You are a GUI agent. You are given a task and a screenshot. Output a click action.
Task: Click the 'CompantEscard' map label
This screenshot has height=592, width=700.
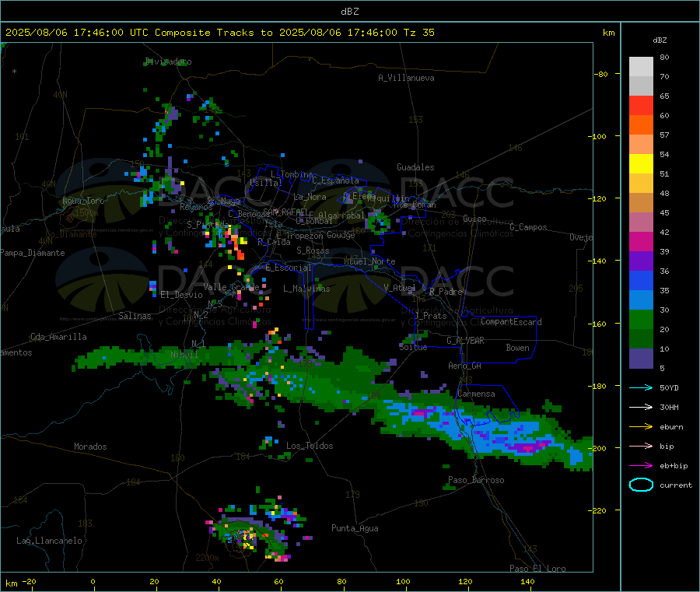point(511,321)
